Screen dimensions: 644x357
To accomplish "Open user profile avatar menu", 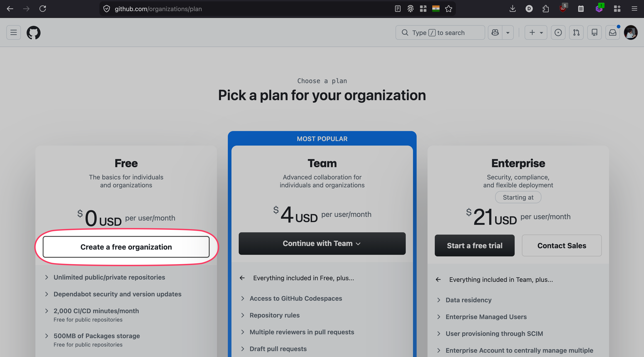I will point(631,32).
